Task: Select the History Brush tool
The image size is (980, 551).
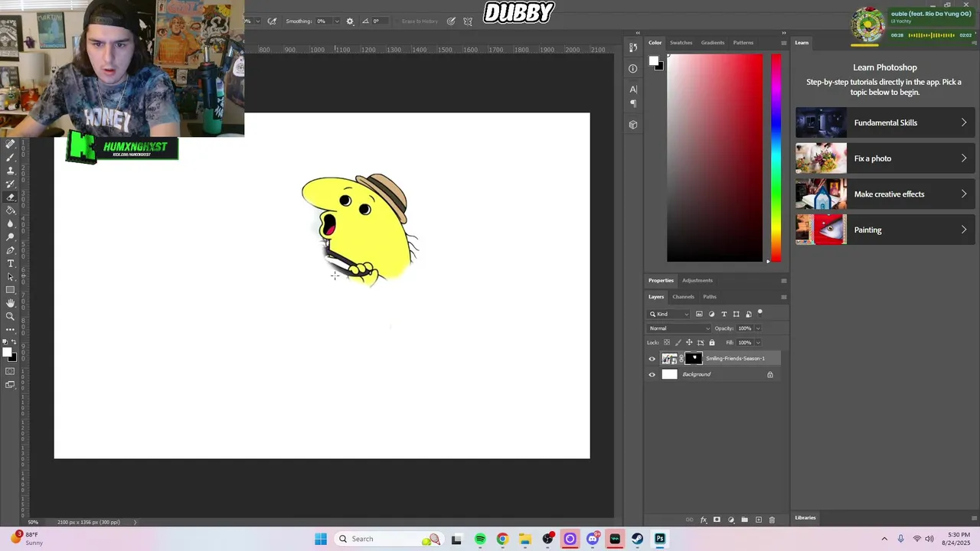Action: [x=11, y=184]
